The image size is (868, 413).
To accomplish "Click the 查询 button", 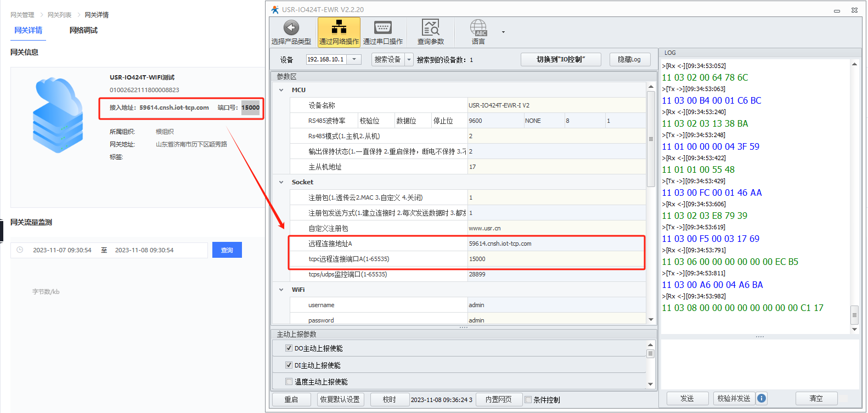I will (x=227, y=250).
